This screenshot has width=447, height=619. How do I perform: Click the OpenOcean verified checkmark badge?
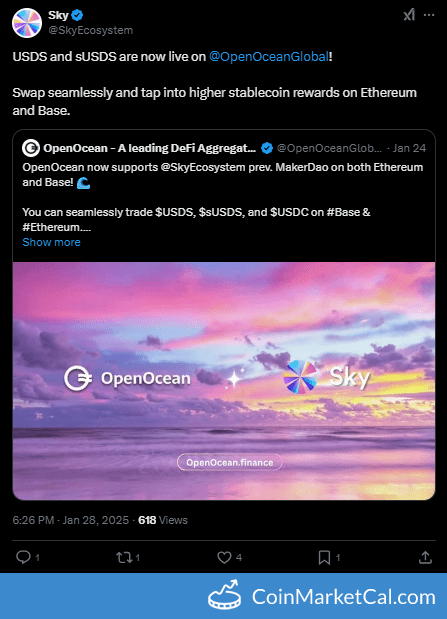[267, 148]
